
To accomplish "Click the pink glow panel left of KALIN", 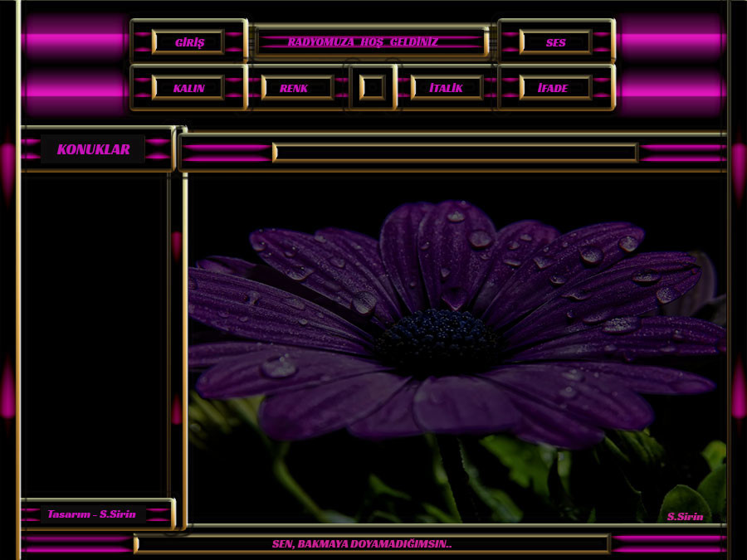I will pos(75,90).
